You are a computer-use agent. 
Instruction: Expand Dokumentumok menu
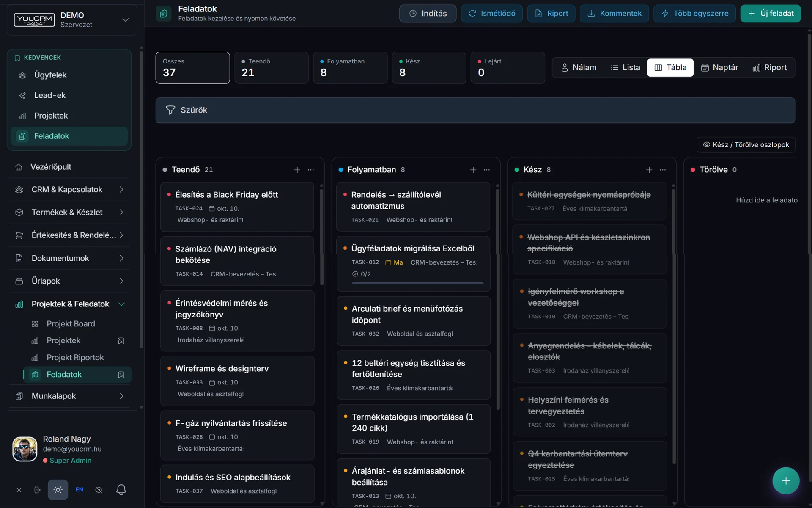point(70,258)
